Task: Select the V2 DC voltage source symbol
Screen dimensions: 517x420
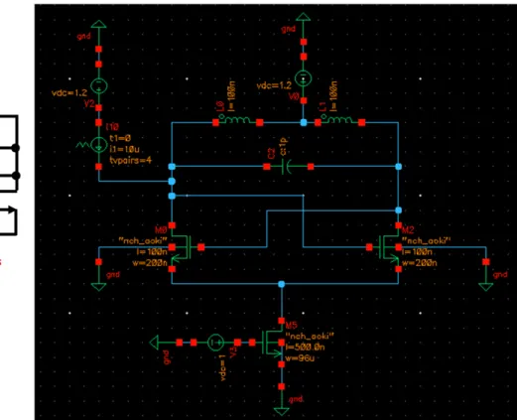Action: (x=98, y=86)
